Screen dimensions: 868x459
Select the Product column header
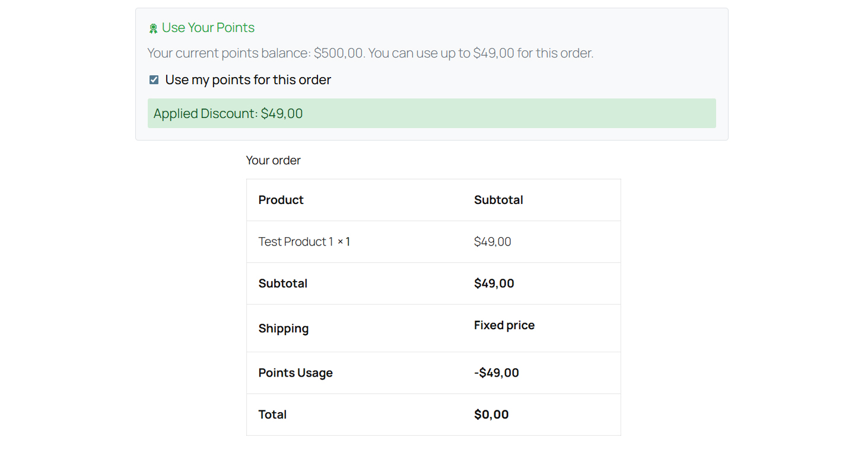coord(281,200)
